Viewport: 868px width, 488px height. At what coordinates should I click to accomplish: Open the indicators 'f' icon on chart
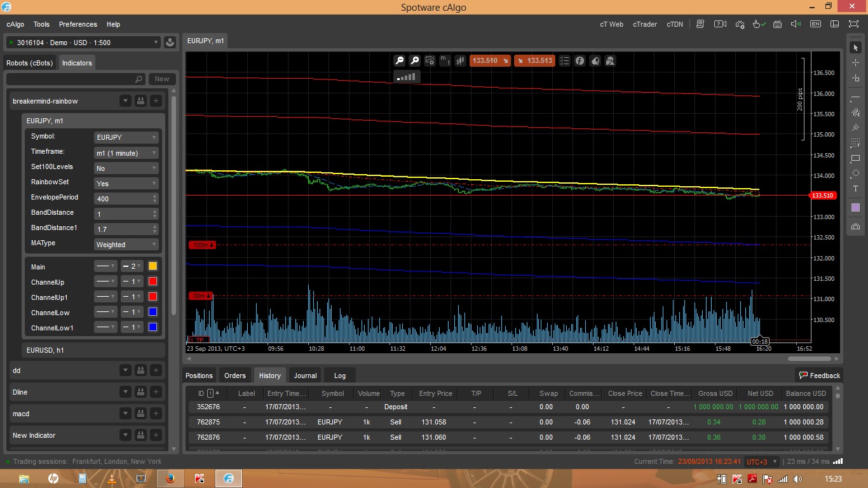coord(580,60)
